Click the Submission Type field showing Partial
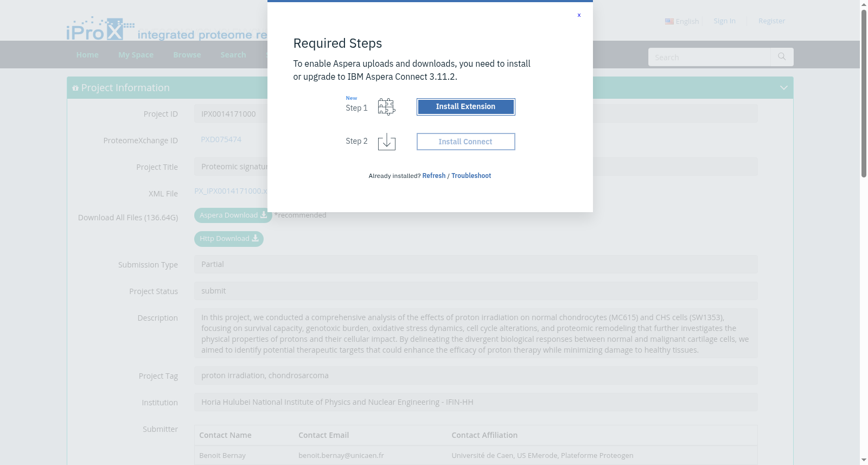868x465 pixels. point(476,264)
